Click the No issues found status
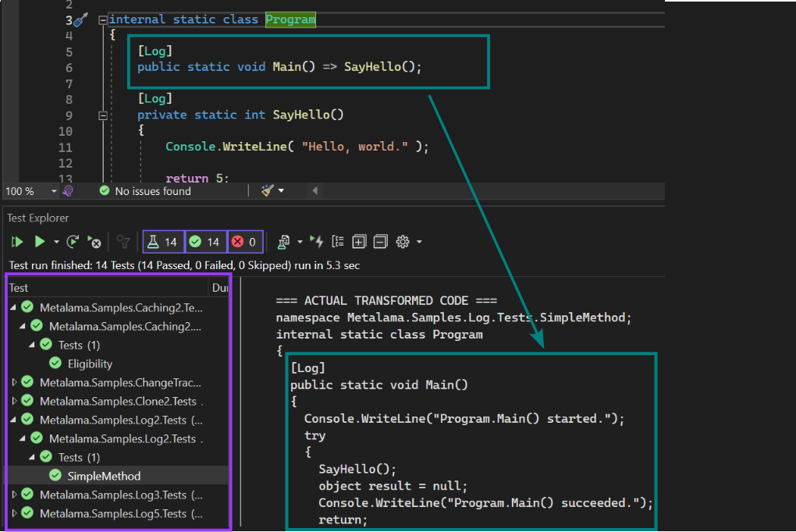The image size is (796, 532). (153, 191)
